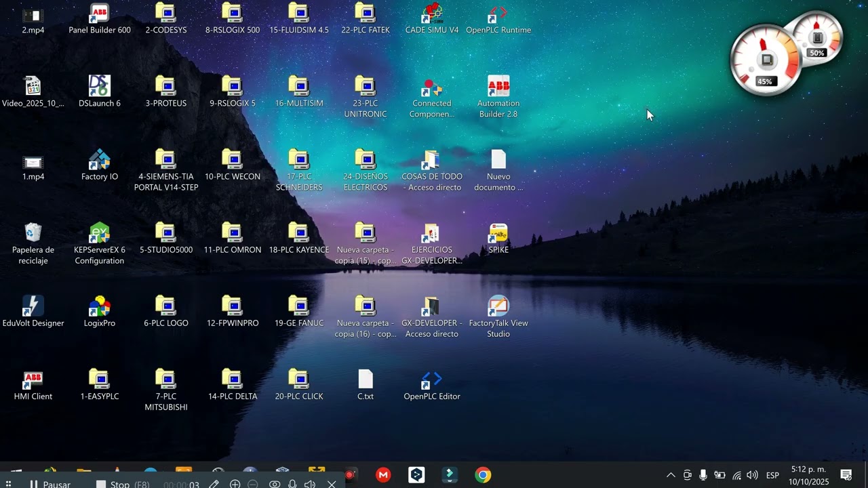Open DSLaunch 6 desktop icon
Screen dimensions: 868x488
pos(100,92)
